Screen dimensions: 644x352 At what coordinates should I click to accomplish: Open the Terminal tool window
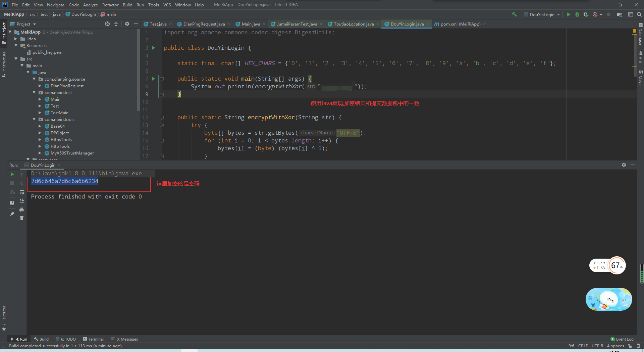(x=93, y=339)
